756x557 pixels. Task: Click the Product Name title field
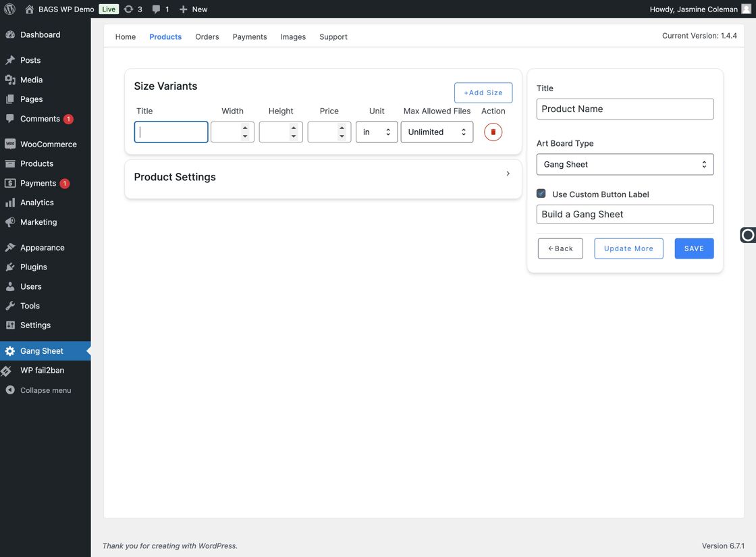625,109
